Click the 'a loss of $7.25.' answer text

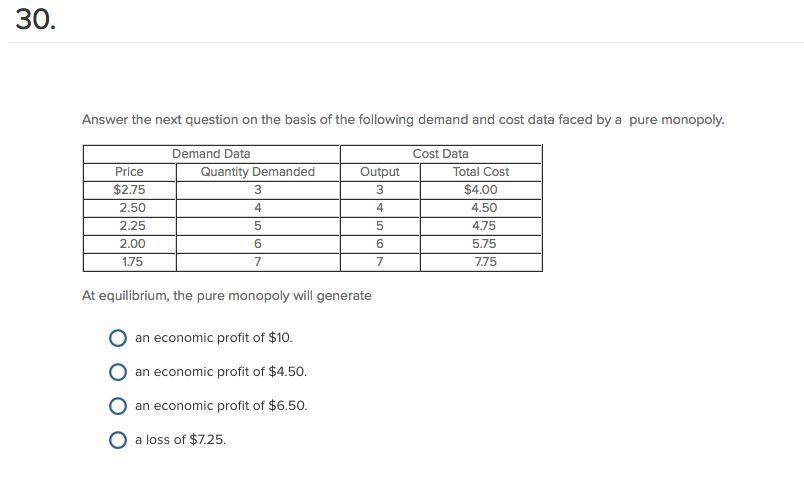pos(180,440)
